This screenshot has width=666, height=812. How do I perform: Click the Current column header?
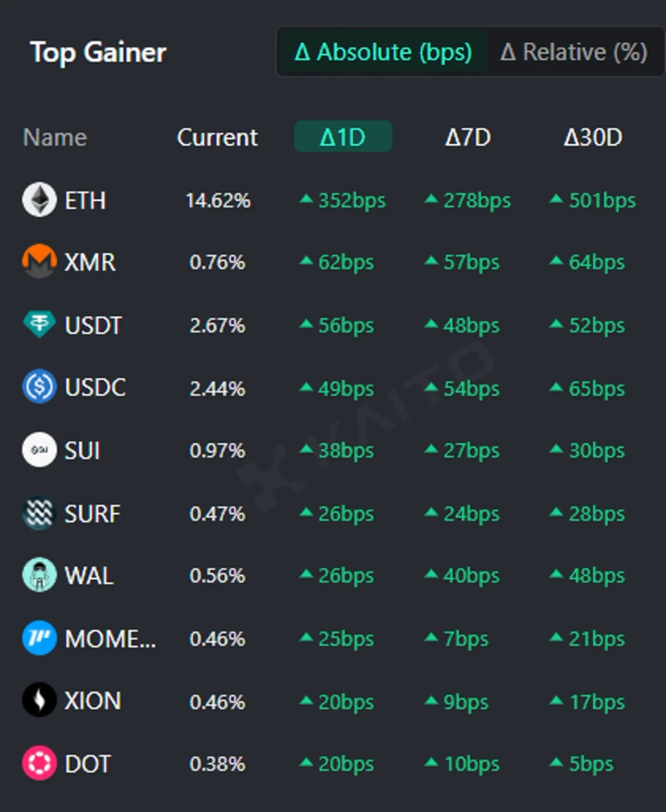(x=217, y=137)
